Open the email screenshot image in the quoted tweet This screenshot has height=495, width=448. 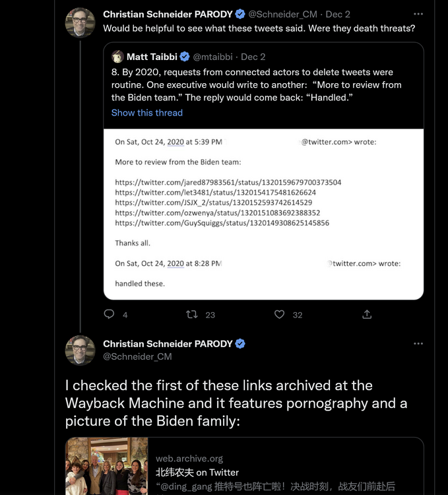263,214
